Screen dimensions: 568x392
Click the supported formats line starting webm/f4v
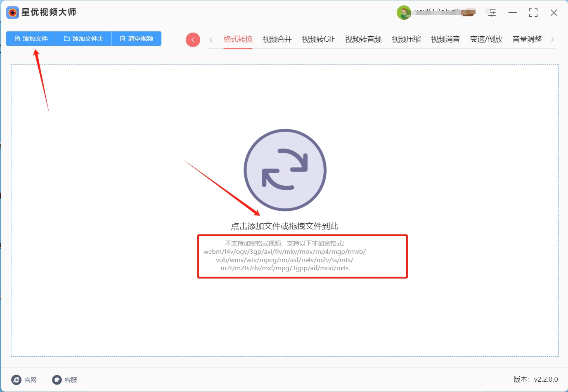[x=284, y=251]
